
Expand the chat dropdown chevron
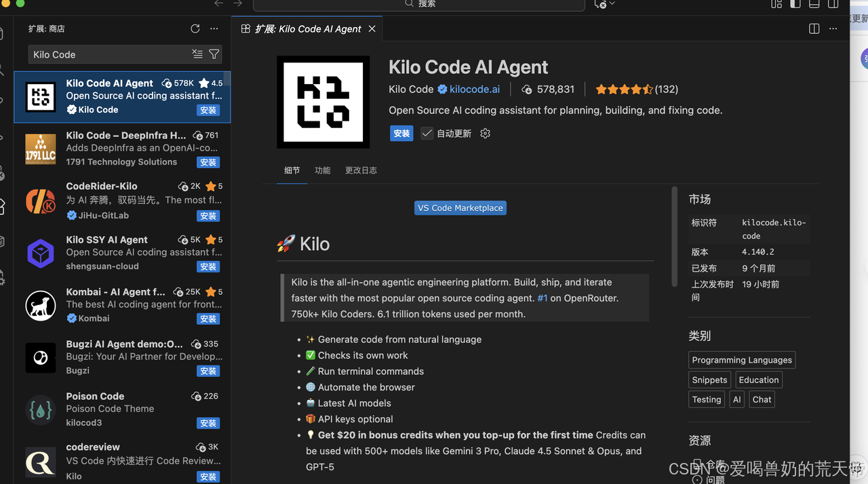coord(612,3)
